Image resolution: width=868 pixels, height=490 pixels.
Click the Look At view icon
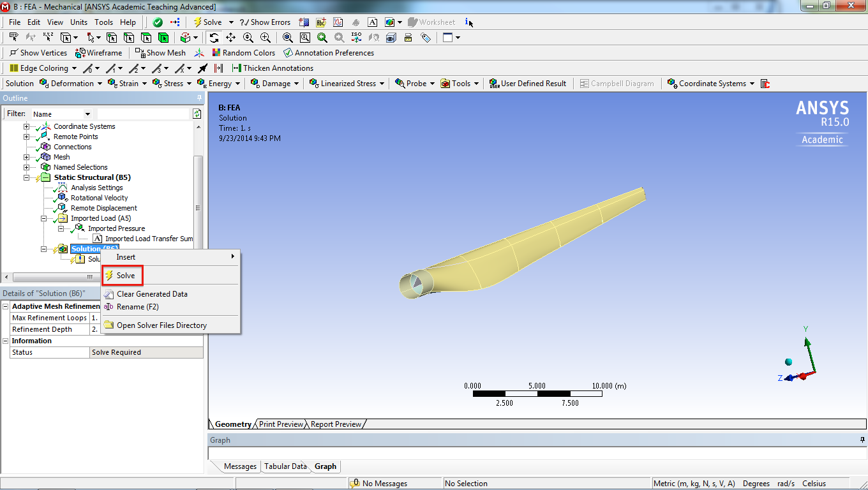point(374,38)
